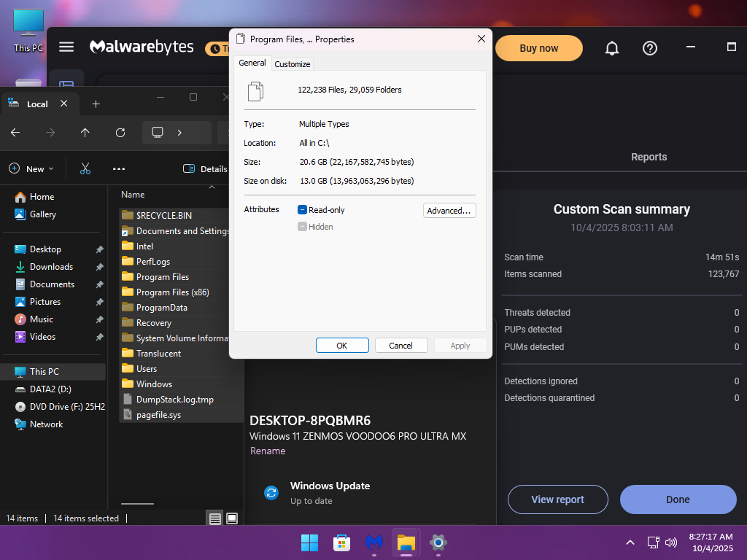747x560 pixels.
Task: Switch to details list view icon
Action: (215, 518)
